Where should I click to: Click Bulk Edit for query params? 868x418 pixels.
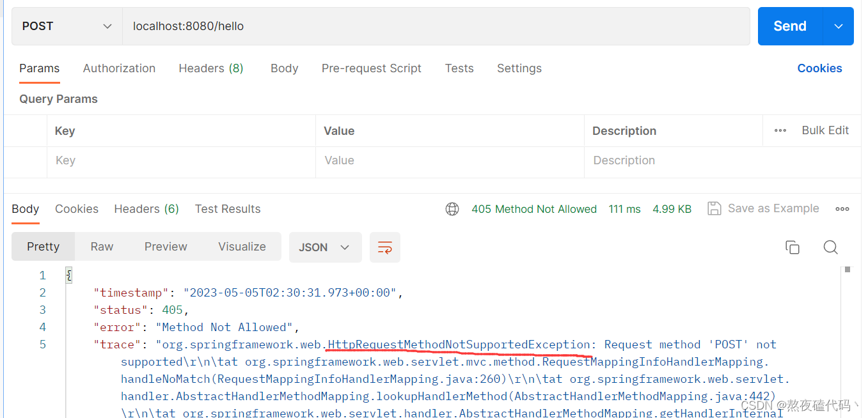[825, 130]
